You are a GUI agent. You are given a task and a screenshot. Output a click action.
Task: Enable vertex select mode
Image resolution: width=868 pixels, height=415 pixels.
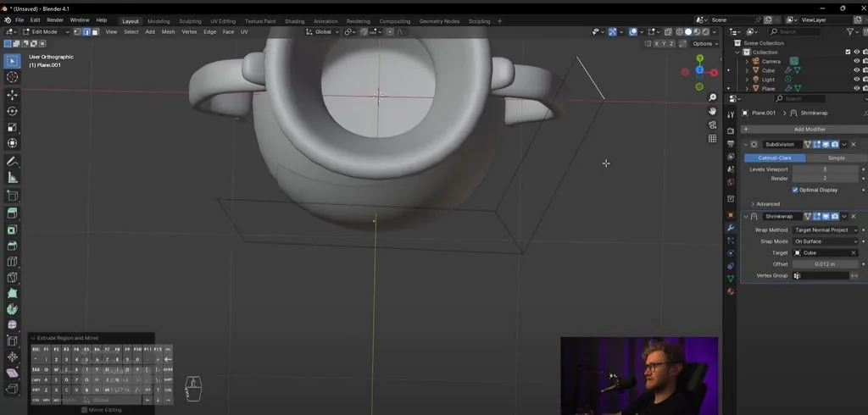[x=77, y=32]
